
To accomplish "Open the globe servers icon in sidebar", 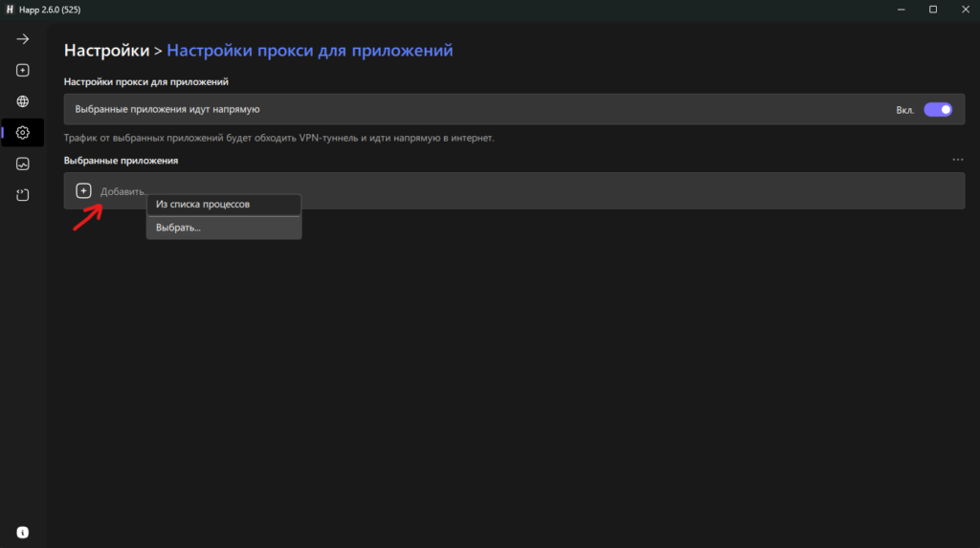I will (23, 101).
